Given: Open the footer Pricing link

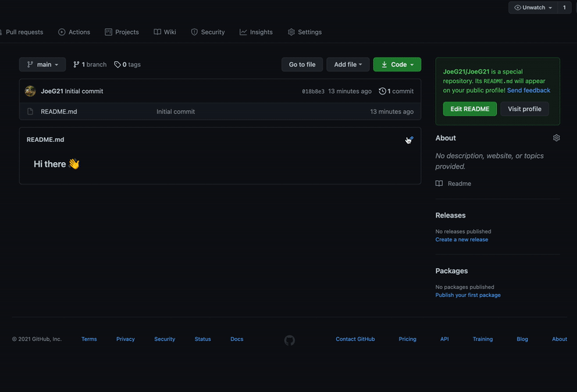Looking at the screenshot, I should pyautogui.click(x=408, y=339).
